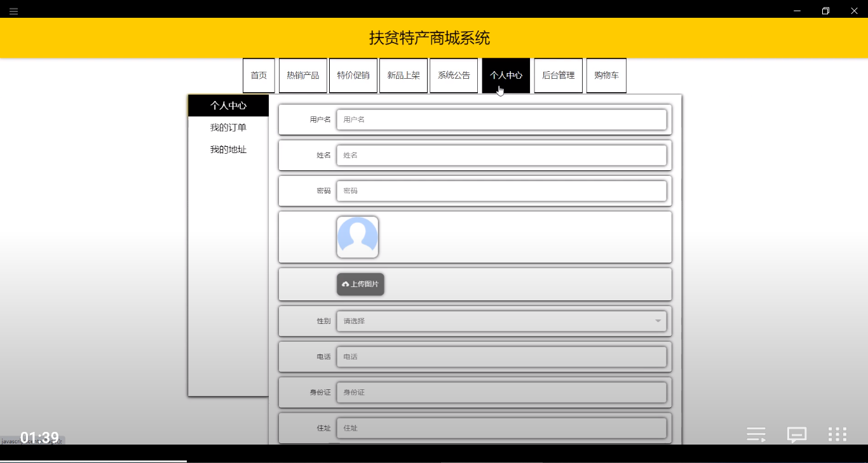
Task: Minimize the player window
Action: tap(797, 11)
